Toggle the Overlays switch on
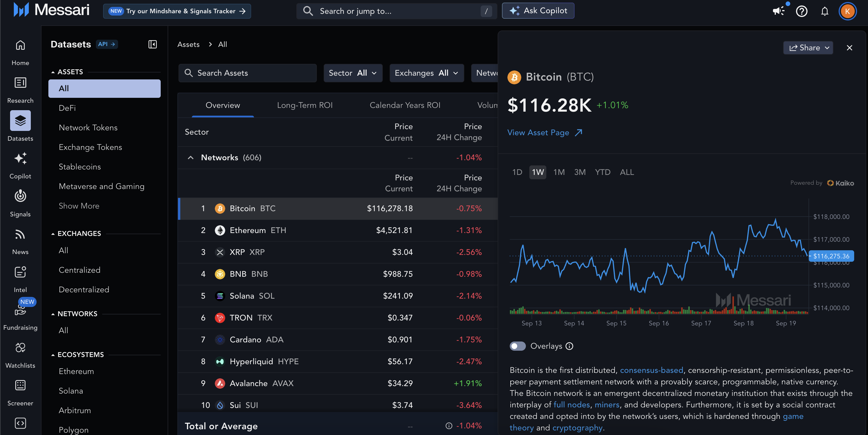Viewport: 868px width, 435px height. (518, 346)
